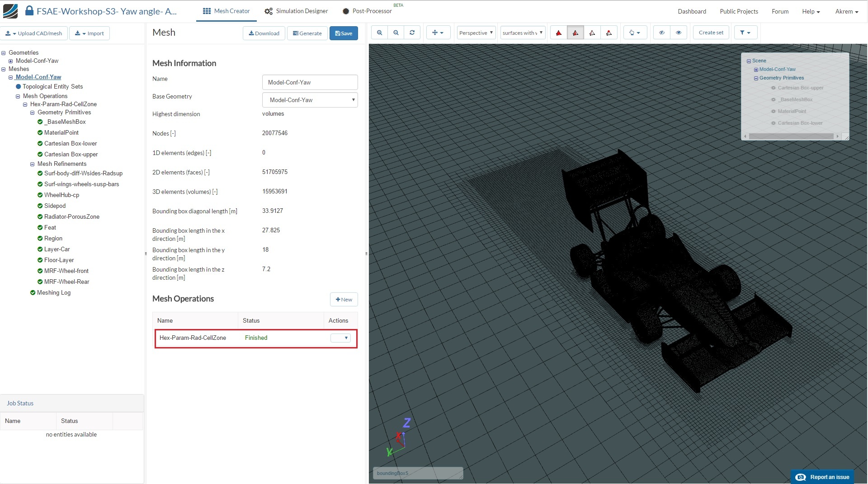Click the hide selection crossed-eye icon

point(661,33)
